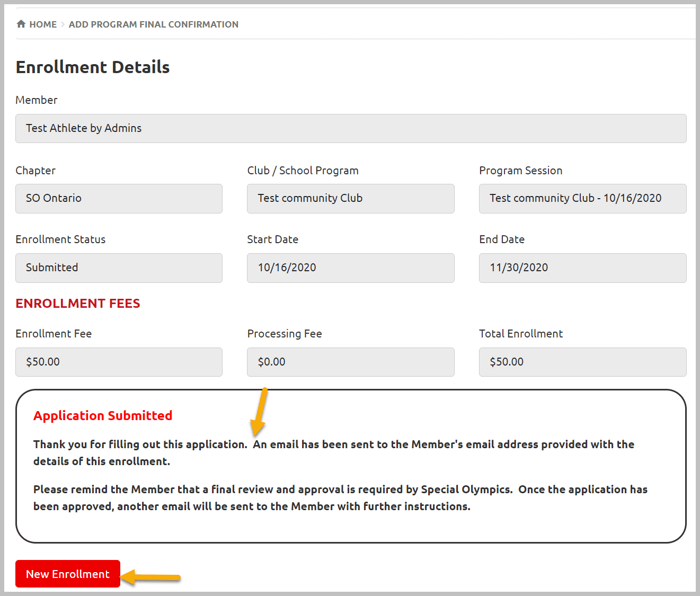
Task: Click the Processing Fee label
Action: pos(285,334)
